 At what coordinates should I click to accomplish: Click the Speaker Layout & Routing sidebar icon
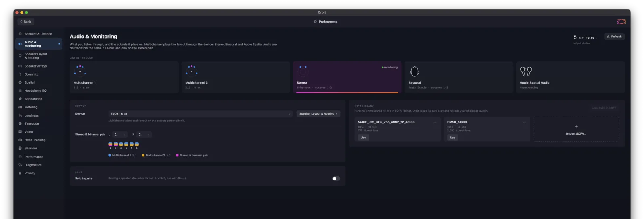pyautogui.click(x=20, y=56)
